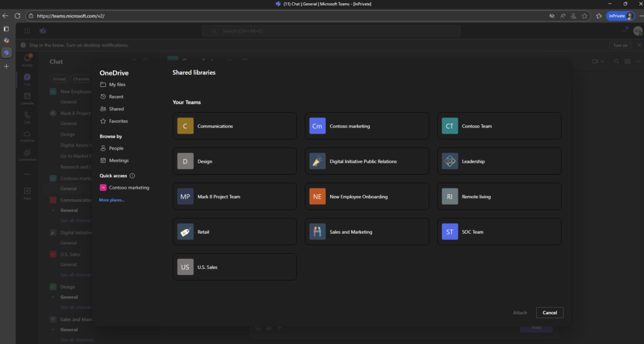644x344 pixels.
Task: Open the Teams app launcher grid
Action: [x=27, y=31]
